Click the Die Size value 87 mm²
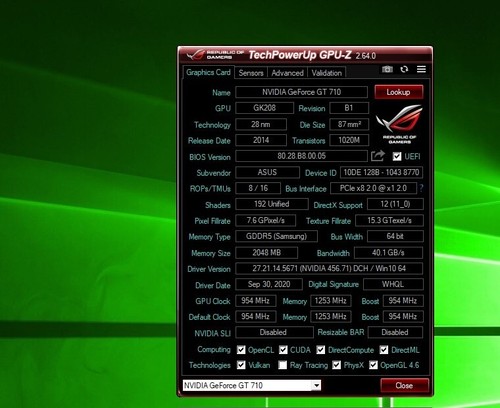 349,124
